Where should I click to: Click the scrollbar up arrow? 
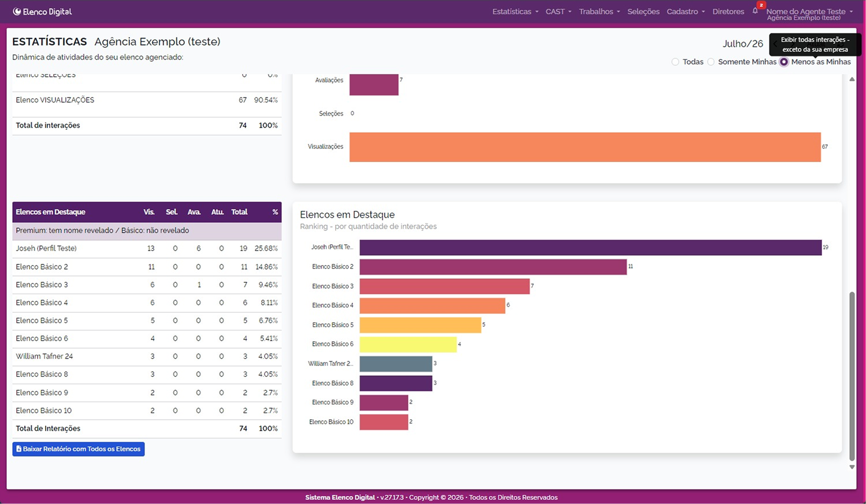(x=852, y=79)
